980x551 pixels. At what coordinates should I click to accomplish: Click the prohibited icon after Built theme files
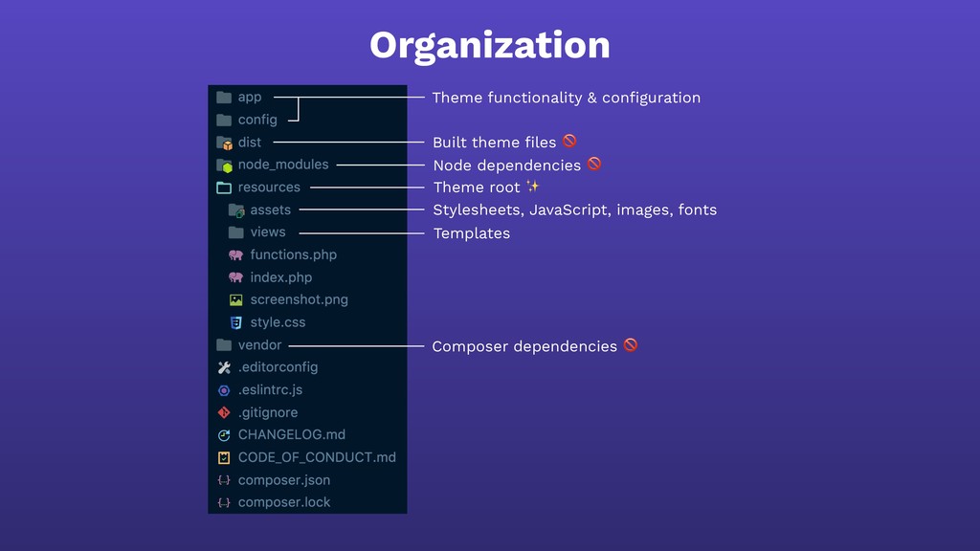[569, 142]
